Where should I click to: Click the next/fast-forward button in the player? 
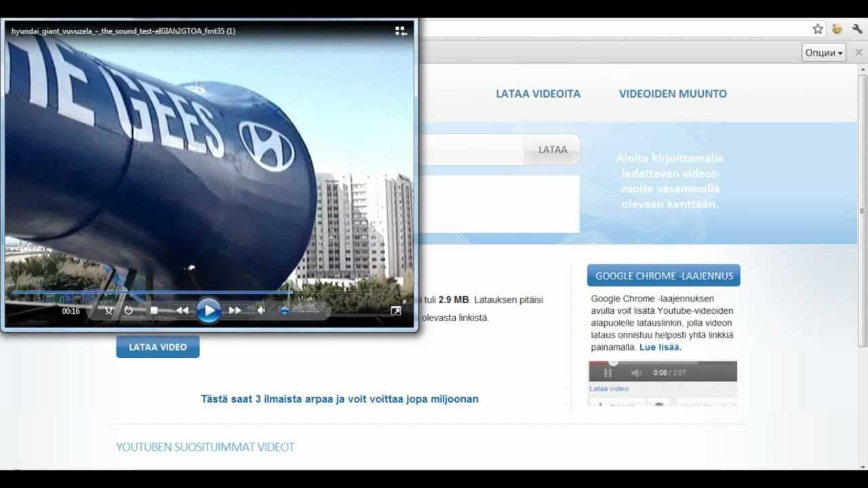tap(235, 310)
